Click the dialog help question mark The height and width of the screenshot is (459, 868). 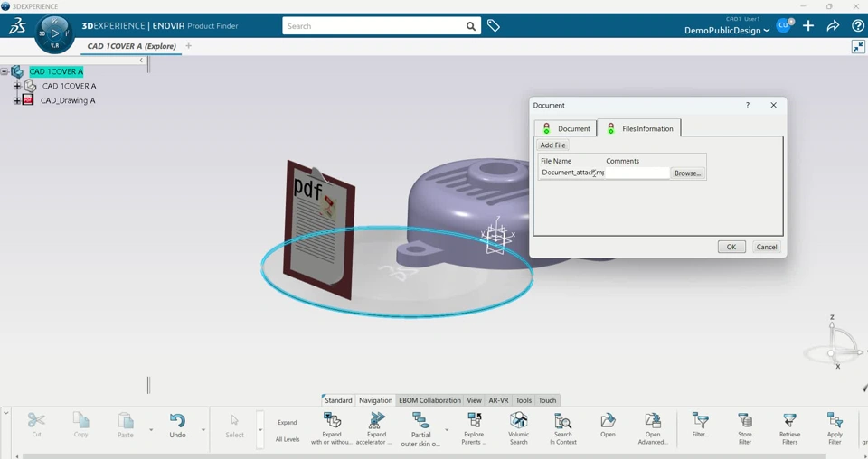pos(748,105)
